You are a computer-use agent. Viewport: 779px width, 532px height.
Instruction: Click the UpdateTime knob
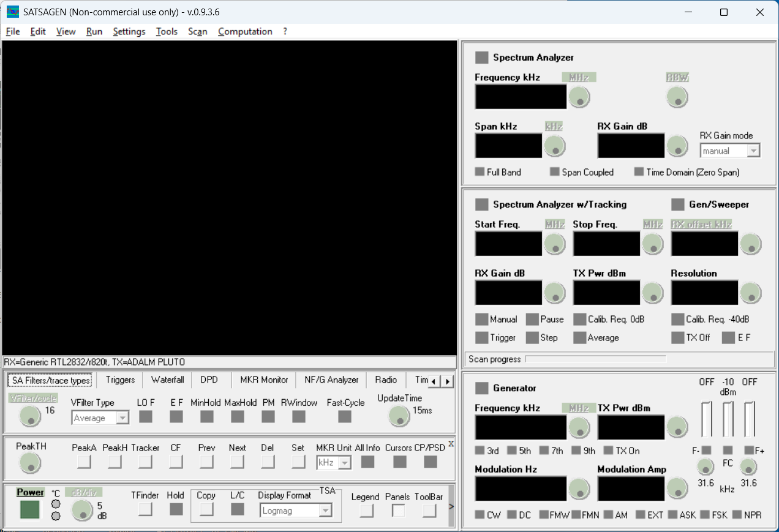coord(399,416)
